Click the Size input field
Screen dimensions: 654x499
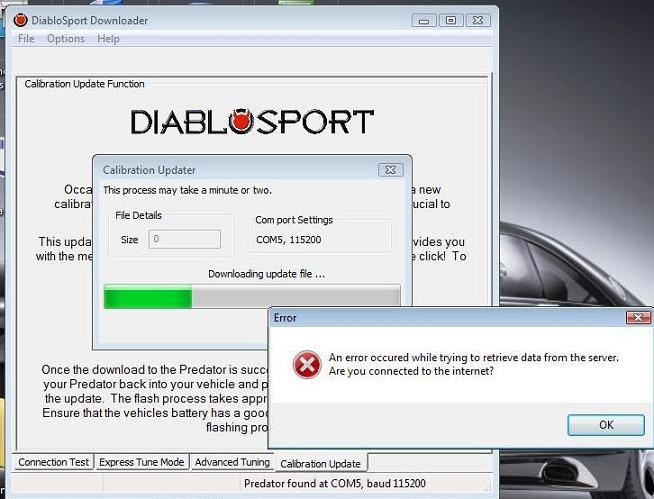tap(184, 239)
